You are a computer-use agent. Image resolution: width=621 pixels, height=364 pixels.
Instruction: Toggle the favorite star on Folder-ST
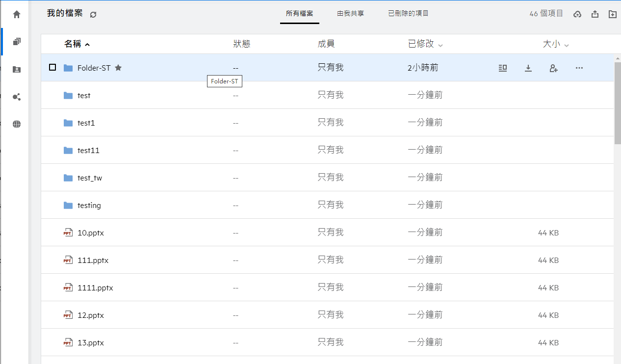tap(118, 68)
